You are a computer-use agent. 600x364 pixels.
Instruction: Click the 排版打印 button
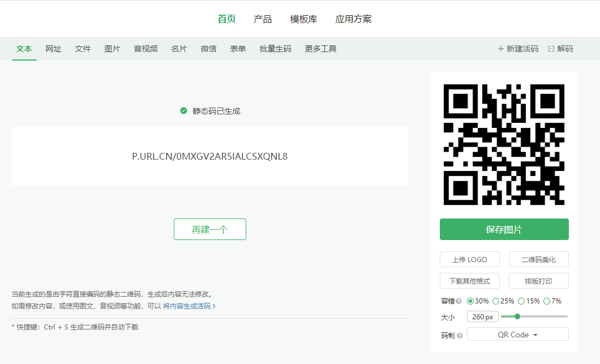(538, 281)
